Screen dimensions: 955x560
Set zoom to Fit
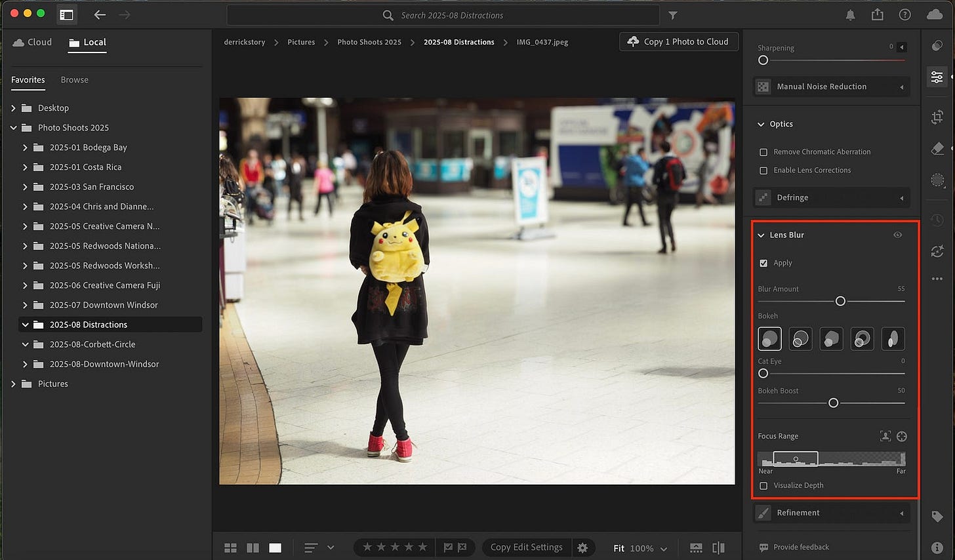(x=619, y=548)
